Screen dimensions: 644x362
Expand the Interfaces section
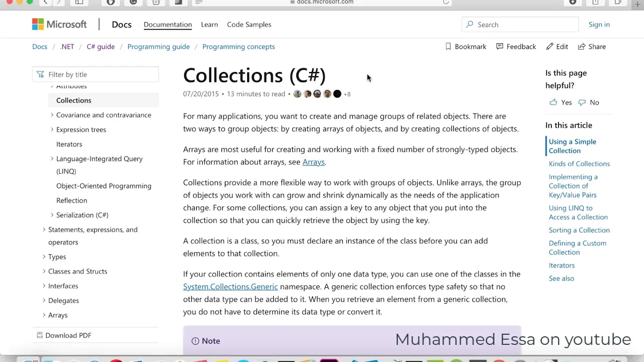pyautogui.click(x=44, y=286)
